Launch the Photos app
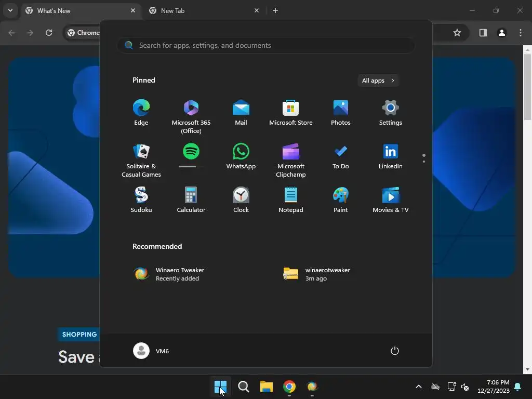This screenshot has width=532, height=399. pos(341,113)
